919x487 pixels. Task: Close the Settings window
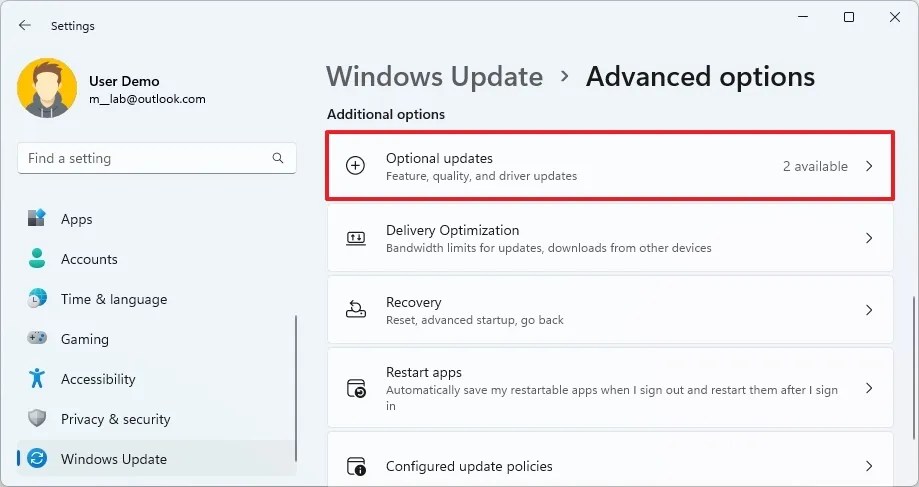coord(894,17)
